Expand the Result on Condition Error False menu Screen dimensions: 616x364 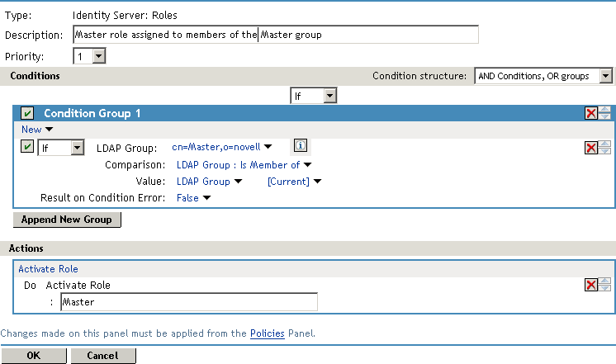tap(193, 198)
